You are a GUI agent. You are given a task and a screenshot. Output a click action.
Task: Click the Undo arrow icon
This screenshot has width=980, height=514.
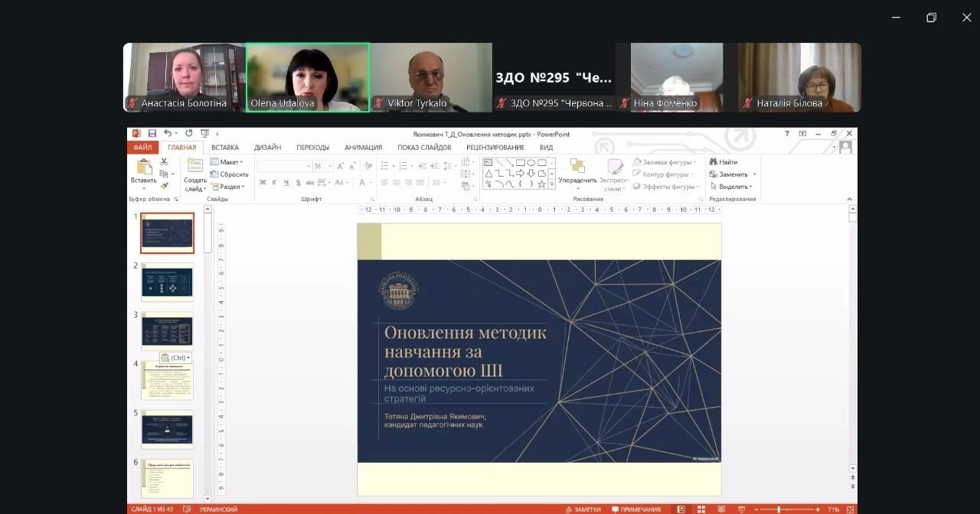(x=168, y=134)
